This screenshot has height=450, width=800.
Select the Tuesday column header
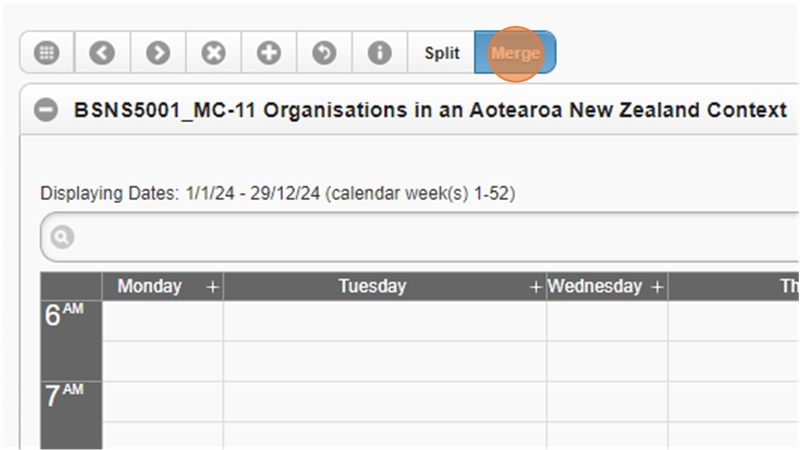(372, 287)
